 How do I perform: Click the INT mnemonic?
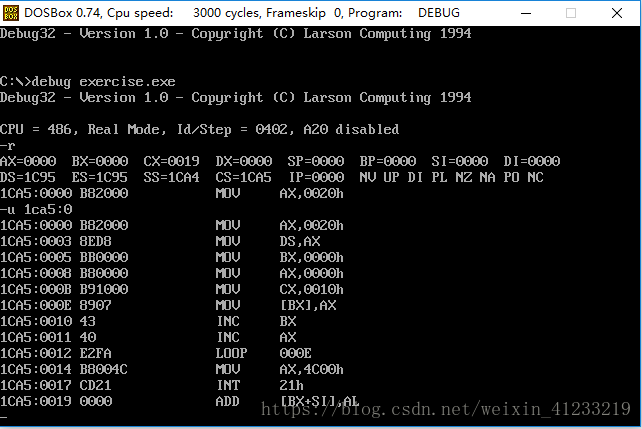[x=228, y=385]
